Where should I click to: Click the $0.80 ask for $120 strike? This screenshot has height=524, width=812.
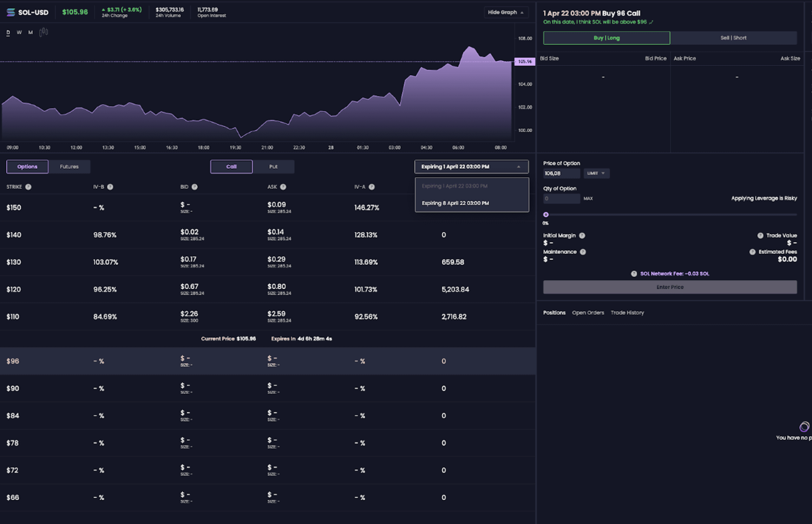pos(277,287)
